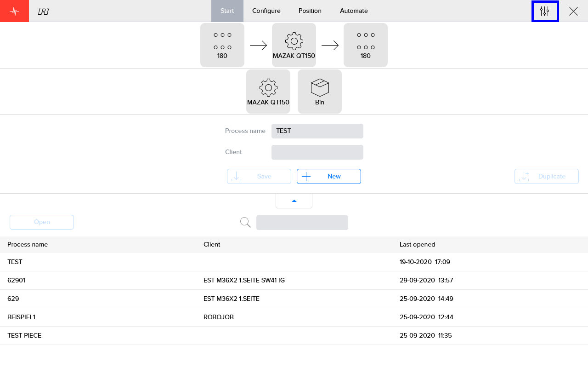
Task: Focus the process search field
Action: coord(302,223)
